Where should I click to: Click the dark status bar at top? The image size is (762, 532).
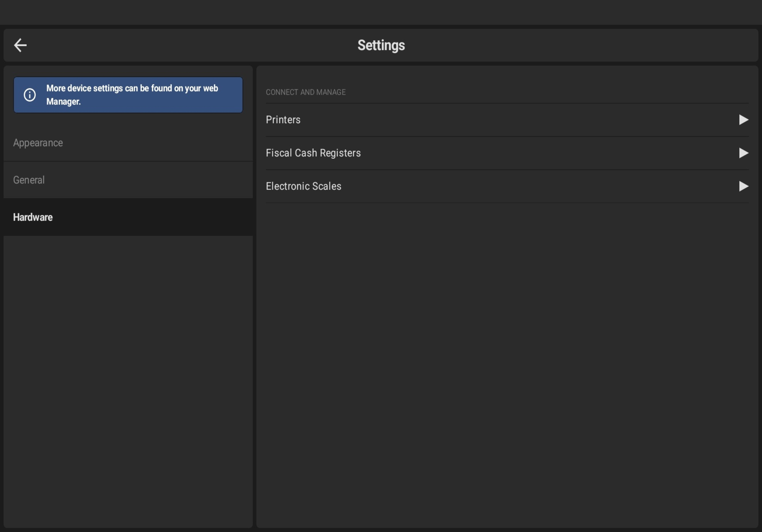tap(381, 12)
